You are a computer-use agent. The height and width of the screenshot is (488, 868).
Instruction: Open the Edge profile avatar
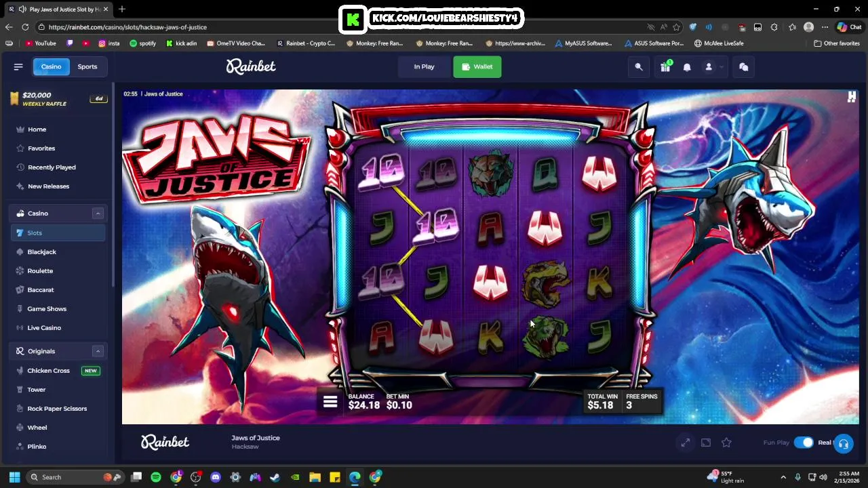(x=808, y=27)
